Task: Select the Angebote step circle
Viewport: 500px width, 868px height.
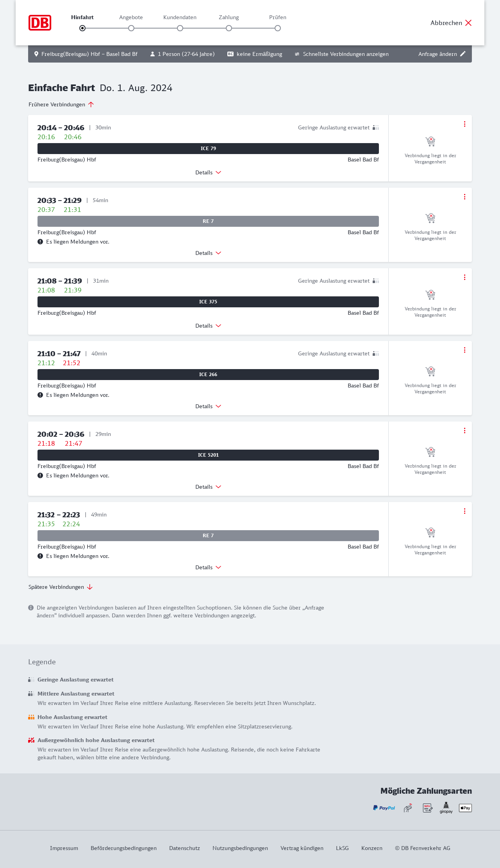Action: 131,28
